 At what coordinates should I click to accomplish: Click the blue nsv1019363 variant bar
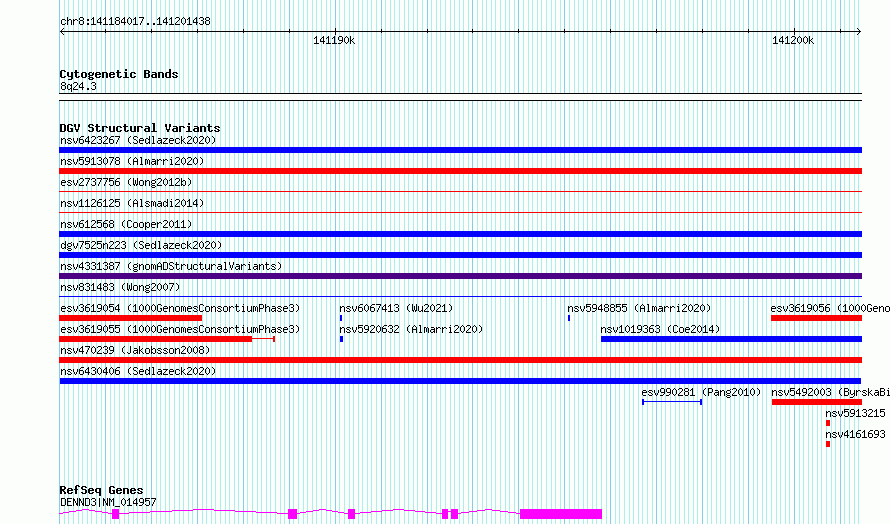pyautogui.click(x=731, y=339)
